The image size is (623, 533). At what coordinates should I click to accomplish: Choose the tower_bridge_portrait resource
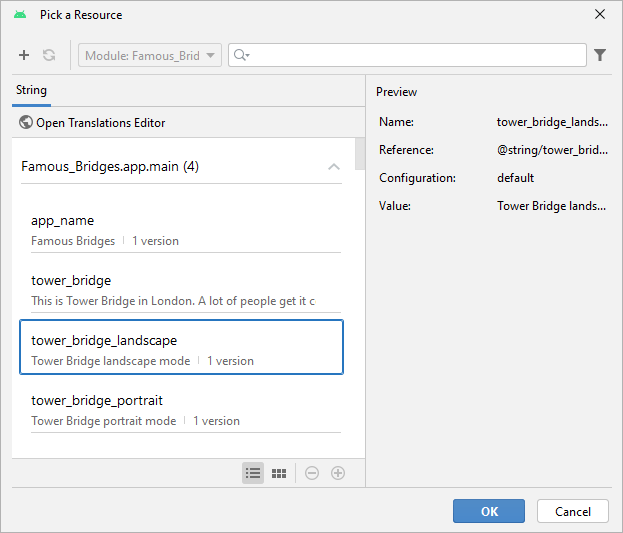pos(180,409)
